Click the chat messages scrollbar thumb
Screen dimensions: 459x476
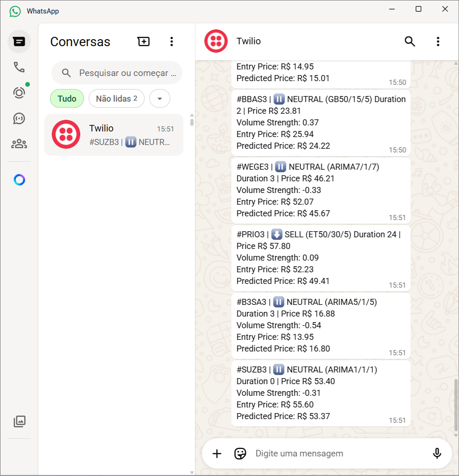coord(456,405)
